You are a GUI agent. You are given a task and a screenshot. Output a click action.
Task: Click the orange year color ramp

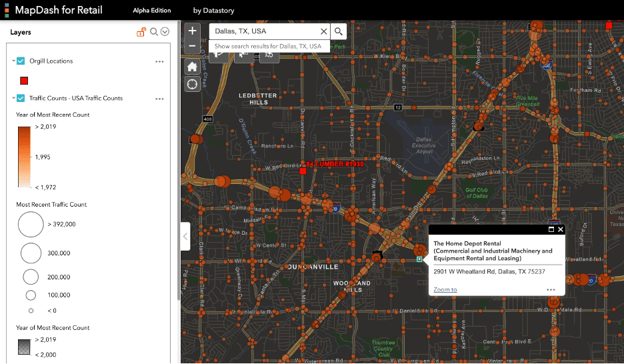(24, 157)
